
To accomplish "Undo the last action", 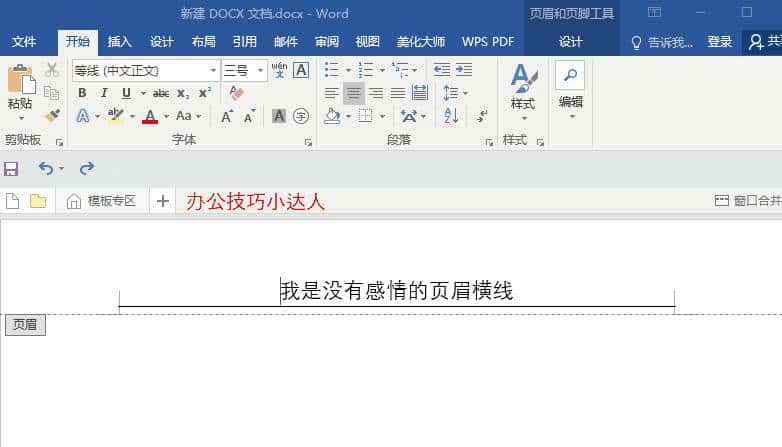I will pyautogui.click(x=46, y=169).
